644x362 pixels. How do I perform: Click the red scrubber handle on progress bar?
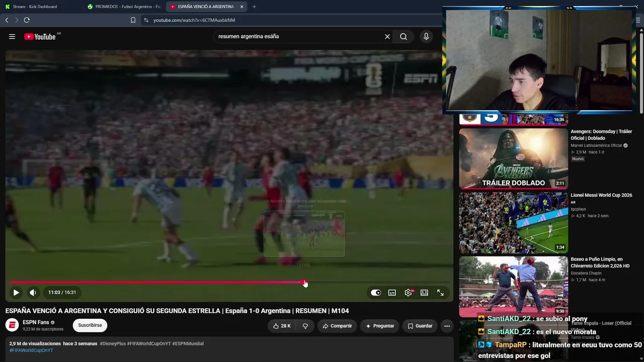point(305,283)
